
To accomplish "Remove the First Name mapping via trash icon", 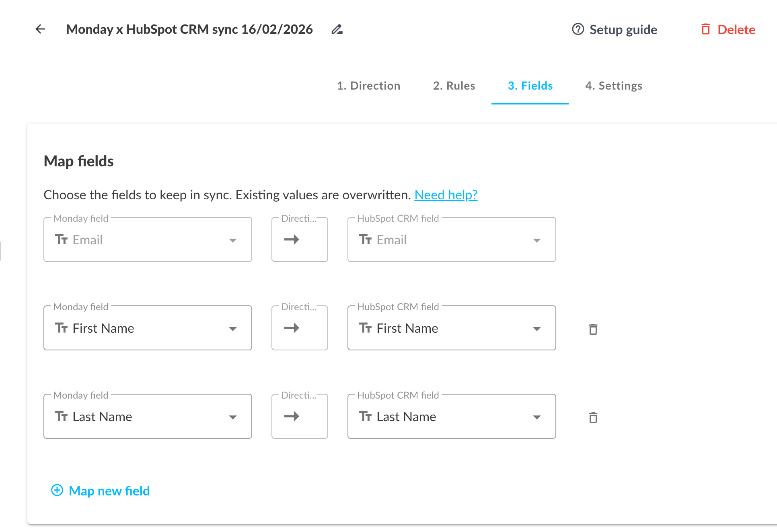I will pos(593,329).
